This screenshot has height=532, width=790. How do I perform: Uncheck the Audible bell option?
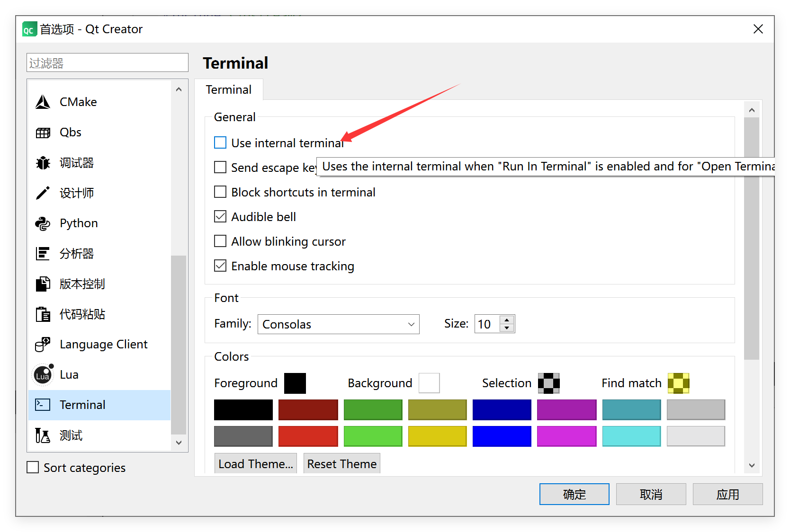pos(220,216)
